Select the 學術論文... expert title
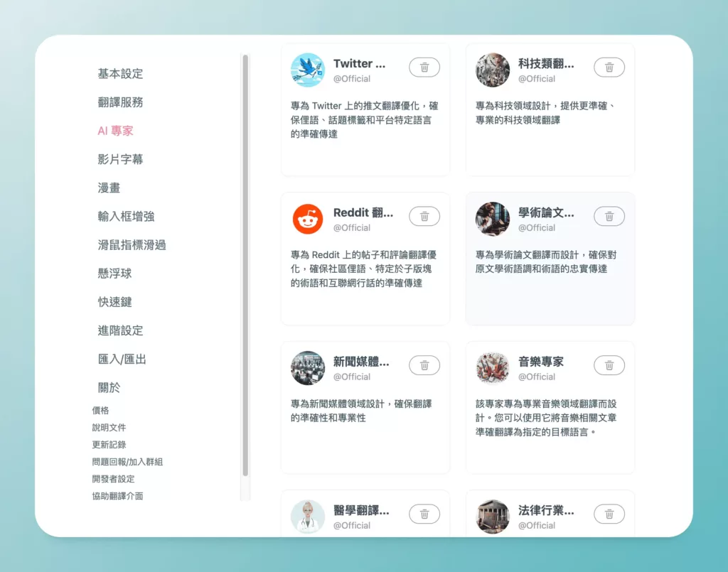The image size is (728, 572). pyautogui.click(x=546, y=212)
